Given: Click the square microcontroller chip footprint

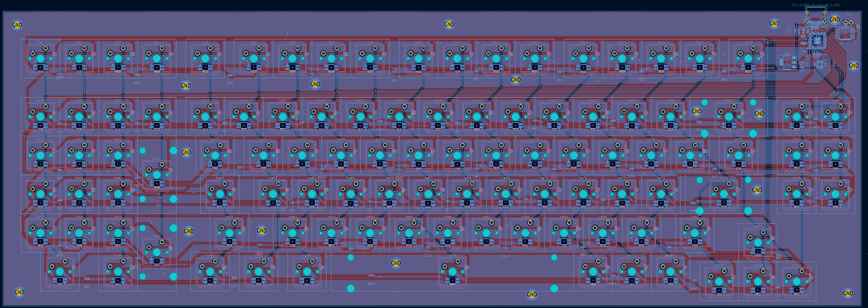Looking at the screenshot, I should 817,41.
